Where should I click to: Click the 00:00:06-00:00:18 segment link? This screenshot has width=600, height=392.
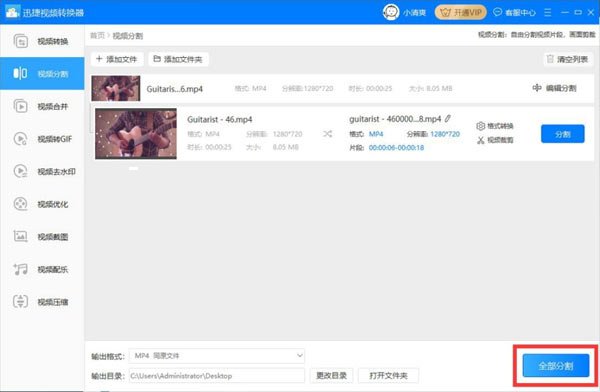click(396, 148)
